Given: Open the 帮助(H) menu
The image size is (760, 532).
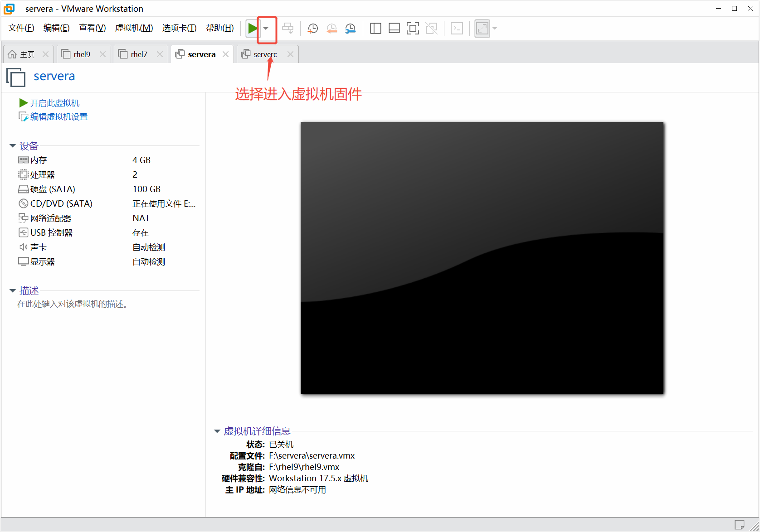Looking at the screenshot, I should pyautogui.click(x=219, y=28).
